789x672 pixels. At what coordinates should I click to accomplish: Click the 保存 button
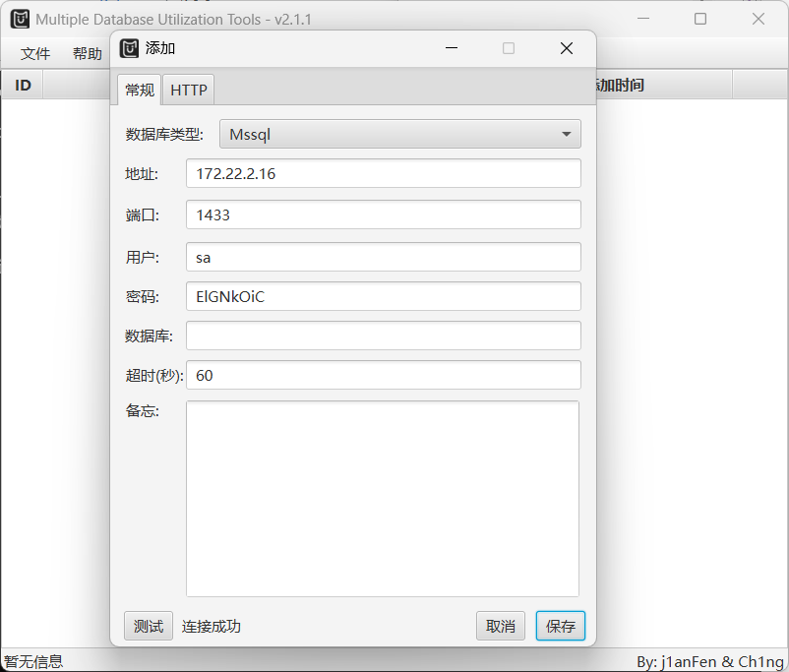click(561, 626)
